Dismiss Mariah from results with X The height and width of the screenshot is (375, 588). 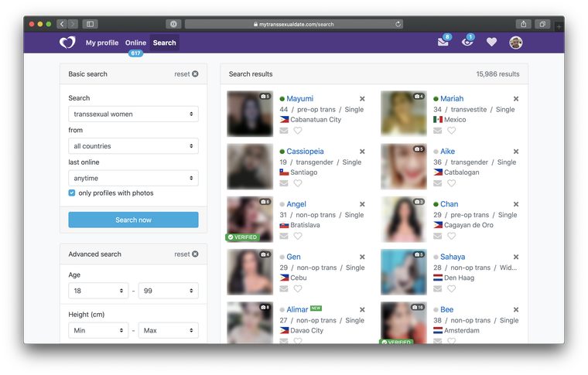click(x=516, y=99)
